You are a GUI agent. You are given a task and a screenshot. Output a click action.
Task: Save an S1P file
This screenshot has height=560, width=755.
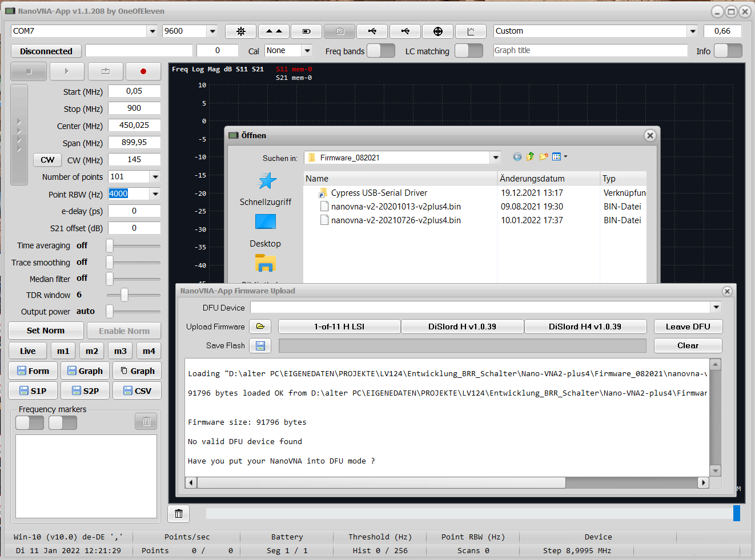[x=33, y=391]
